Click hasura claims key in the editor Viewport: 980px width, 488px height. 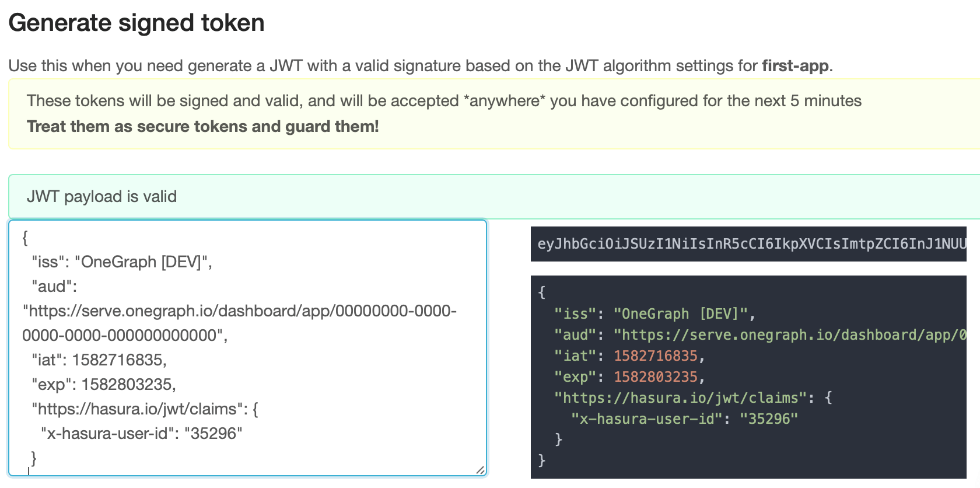(x=137, y=409)
